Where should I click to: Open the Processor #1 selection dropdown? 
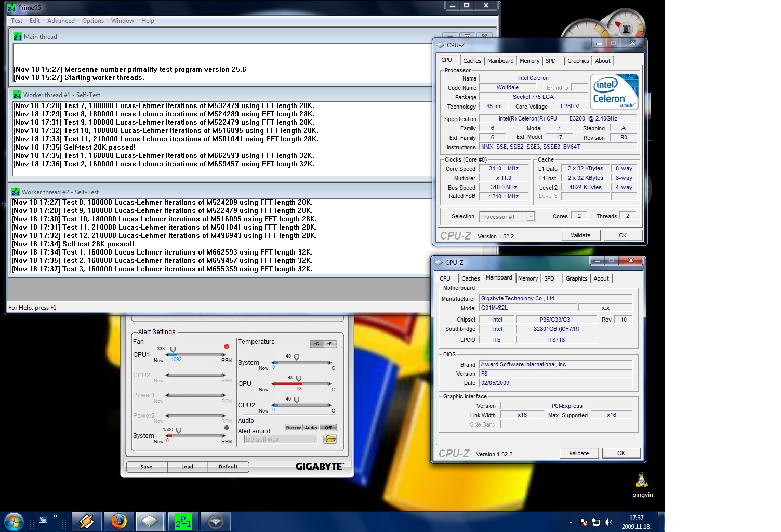tap(507, 217)
